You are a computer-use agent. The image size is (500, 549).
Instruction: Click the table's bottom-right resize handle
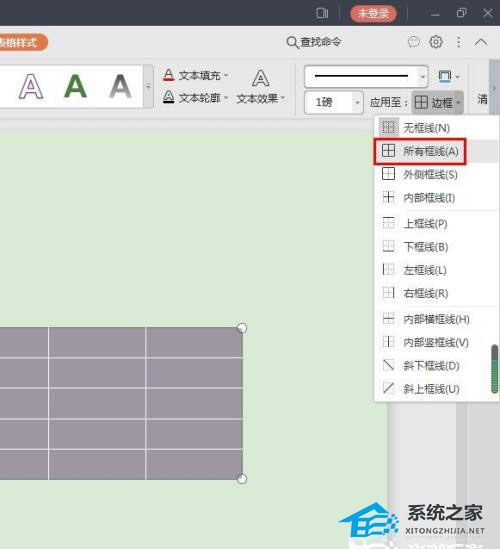242,479
